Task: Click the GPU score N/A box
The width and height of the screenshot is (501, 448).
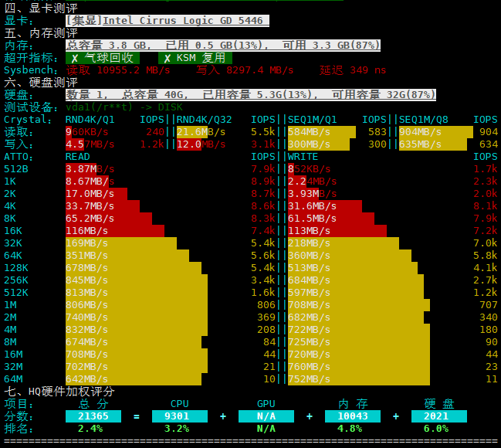Action: (x=266, y=416)
